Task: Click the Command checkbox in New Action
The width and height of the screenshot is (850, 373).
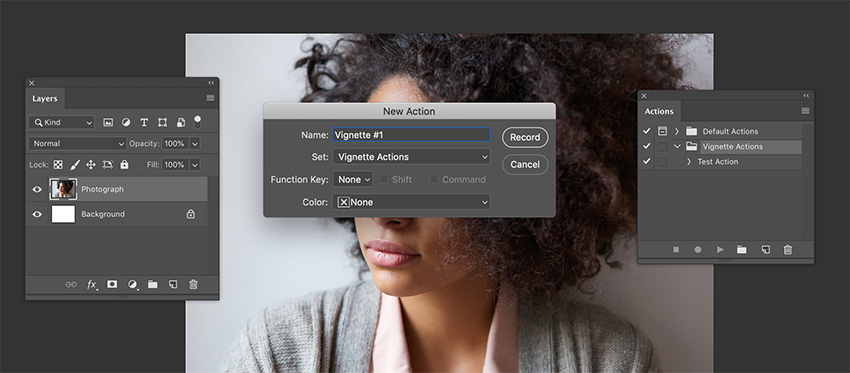Action: coord(434,179)
